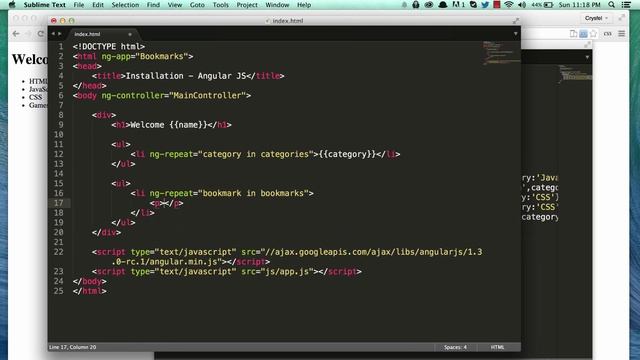This screenshot has height=360, width=640.
Task: Open the tab list dropdown in Sublime
Action: pyautogui.click(x=516, y=34)
